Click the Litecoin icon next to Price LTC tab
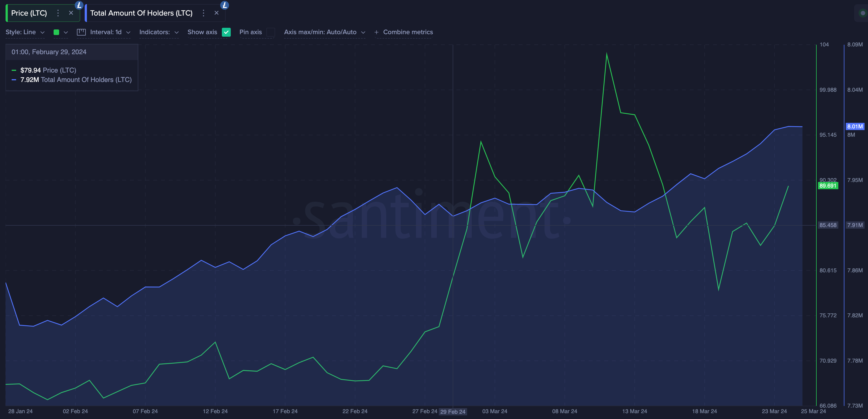The width and height of the screenshot is (868, 419). coord(79,4)
